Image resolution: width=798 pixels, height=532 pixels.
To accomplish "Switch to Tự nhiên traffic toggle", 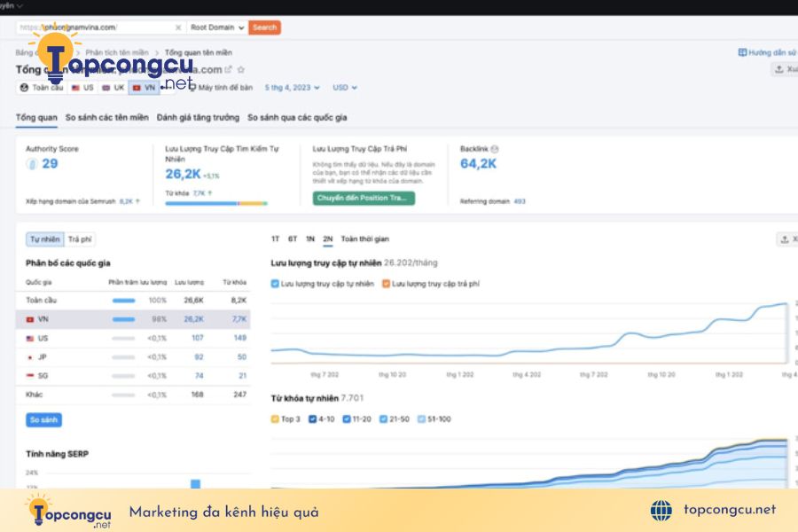I will [x=45, y=239].
